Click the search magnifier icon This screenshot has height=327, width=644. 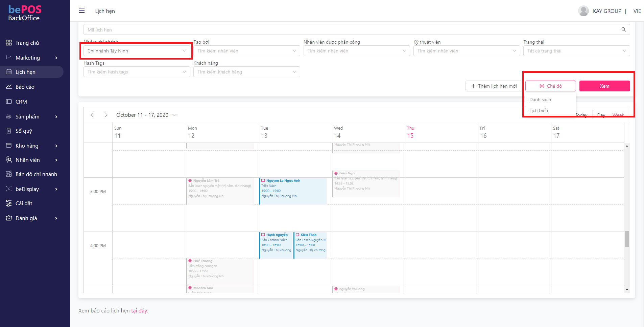(623, 29)
